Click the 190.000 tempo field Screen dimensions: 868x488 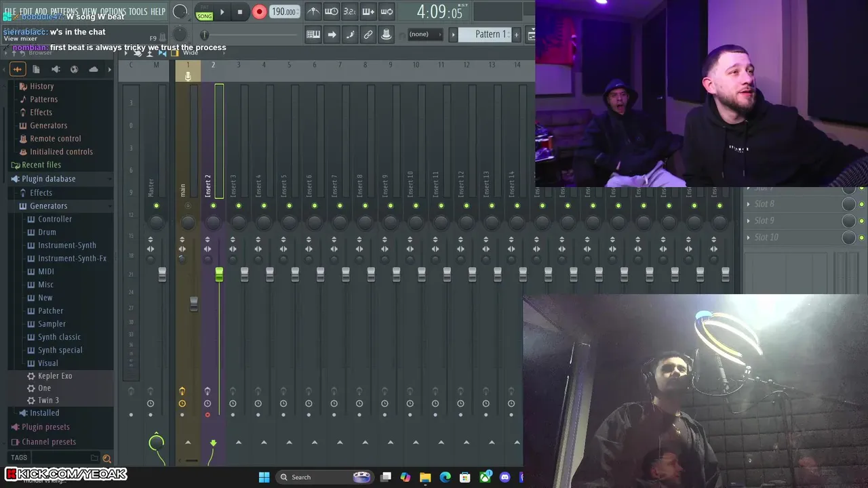click(284, 12)
